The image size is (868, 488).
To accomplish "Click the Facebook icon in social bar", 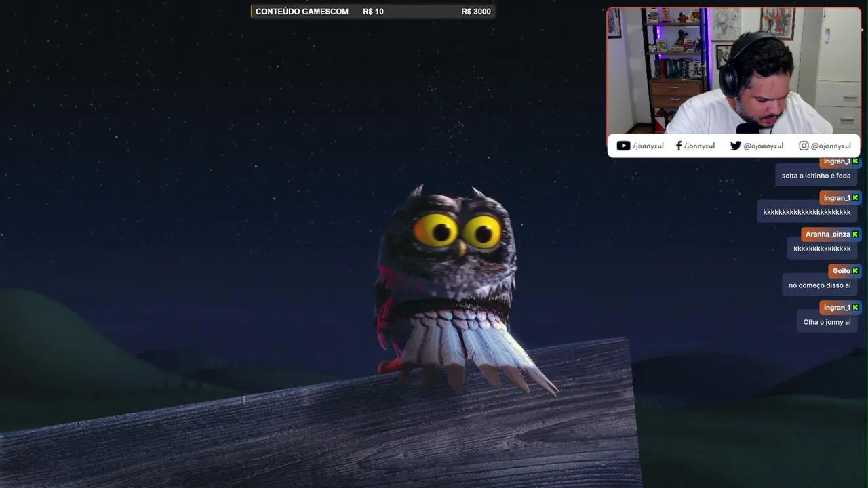I will (679, 146).
